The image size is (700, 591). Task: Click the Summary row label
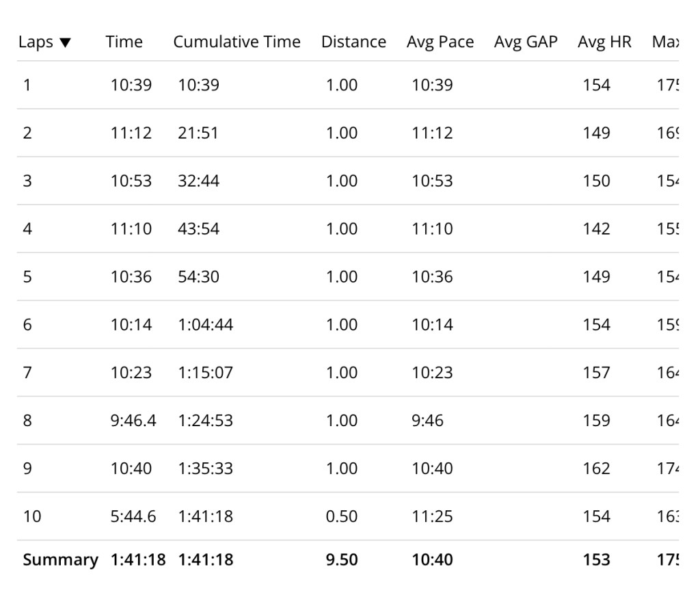(60, 560)
